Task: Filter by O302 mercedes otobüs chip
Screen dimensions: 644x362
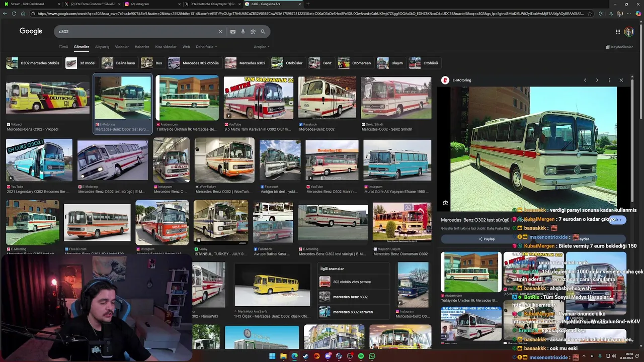Action: tap(33, 63)
